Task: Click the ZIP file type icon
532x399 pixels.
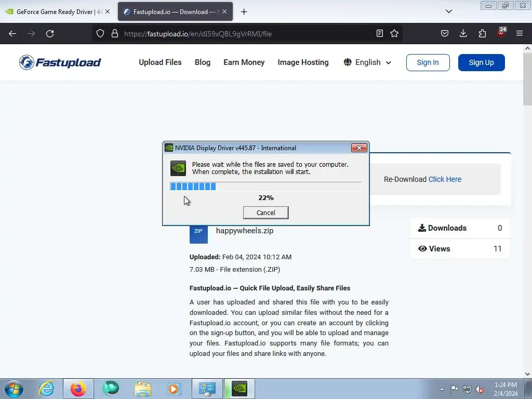Action: point(198,234)
